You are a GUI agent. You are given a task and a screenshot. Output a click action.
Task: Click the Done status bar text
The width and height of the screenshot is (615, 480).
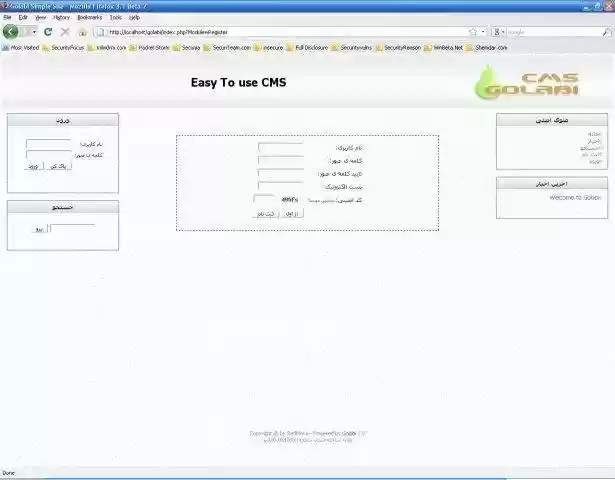point(9,473)
